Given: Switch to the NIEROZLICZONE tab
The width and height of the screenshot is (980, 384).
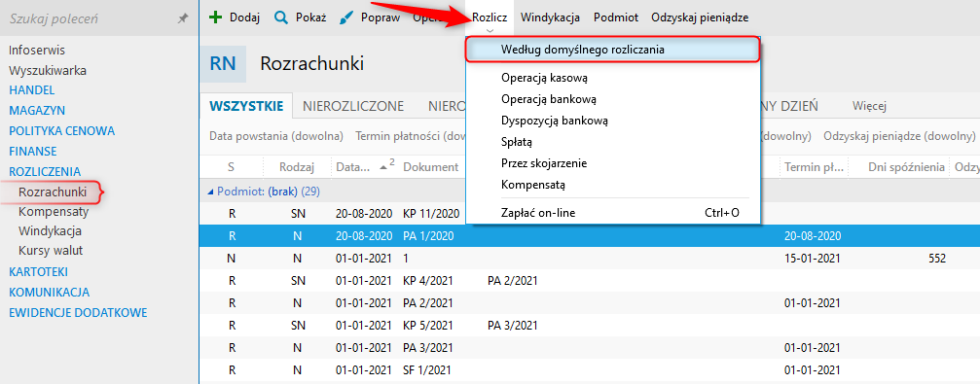Looking at the screenshot, I should tap(353, 106).
